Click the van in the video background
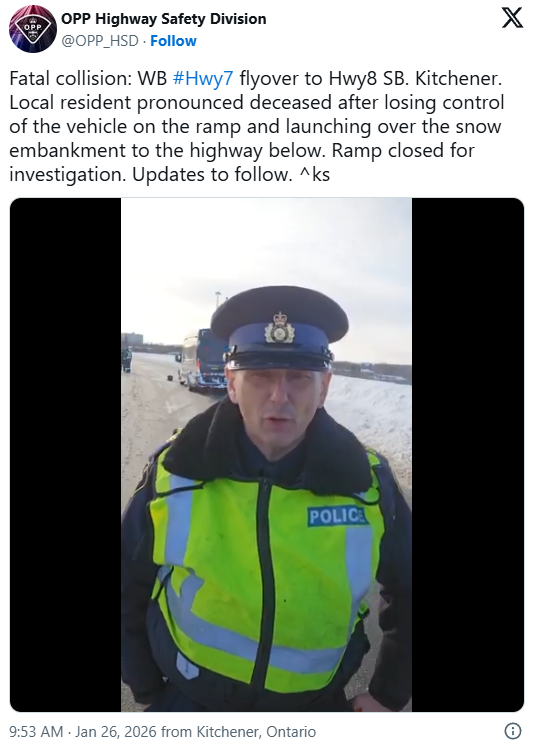Image resolution: width=533 pixels, height=741 pixels. pos(202,360)
